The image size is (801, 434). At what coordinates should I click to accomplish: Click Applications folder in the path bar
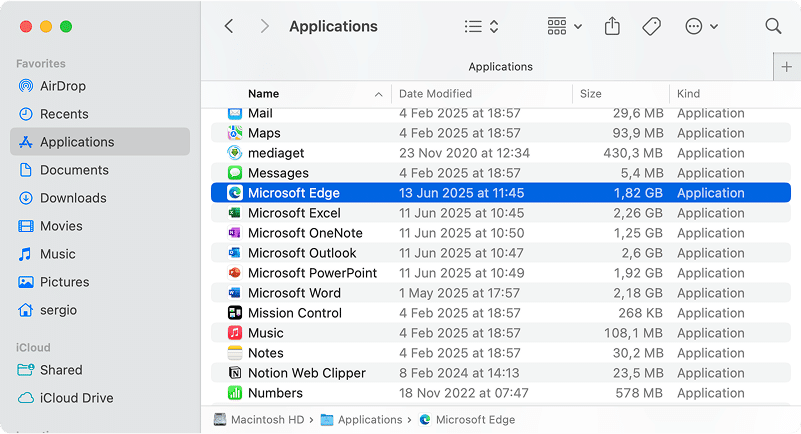(x=362, y=420)
